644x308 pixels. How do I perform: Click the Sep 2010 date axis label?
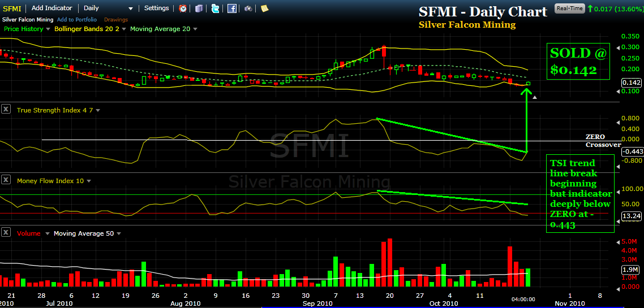tap(318, 303)
